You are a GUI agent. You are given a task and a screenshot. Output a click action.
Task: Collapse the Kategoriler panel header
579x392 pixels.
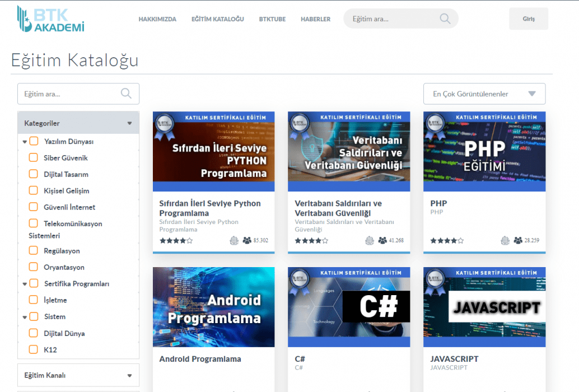tap(78, 123)
